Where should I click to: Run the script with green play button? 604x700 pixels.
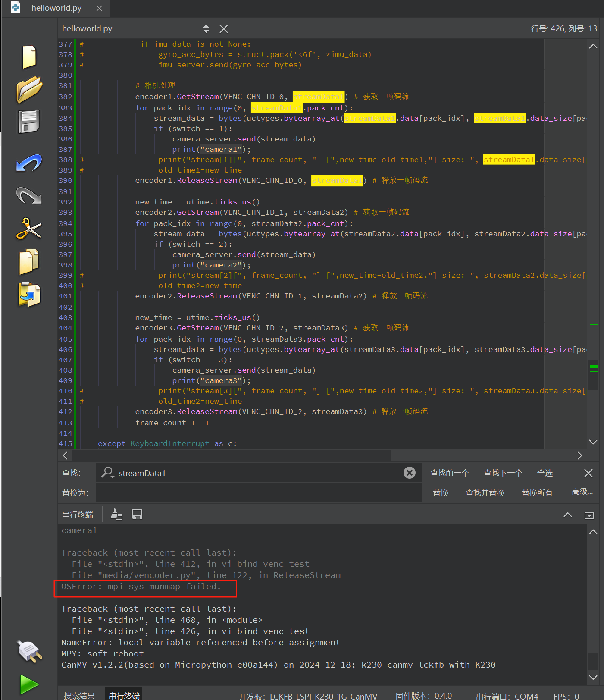(29, 684)
